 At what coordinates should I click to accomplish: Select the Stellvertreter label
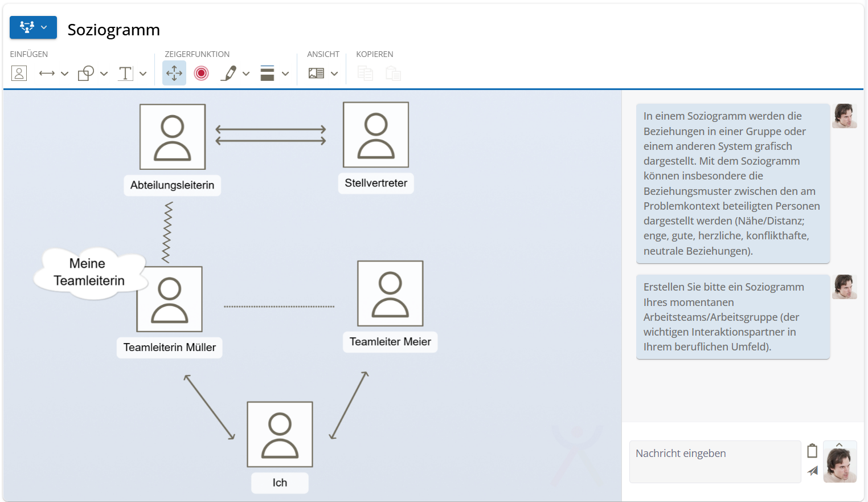click(x=376, y=183)
